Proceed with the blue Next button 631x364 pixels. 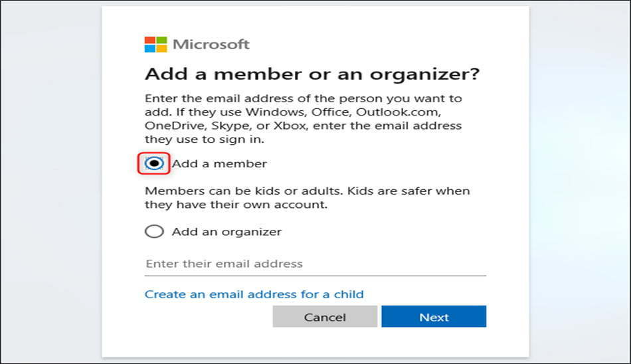tap(434, 316)
